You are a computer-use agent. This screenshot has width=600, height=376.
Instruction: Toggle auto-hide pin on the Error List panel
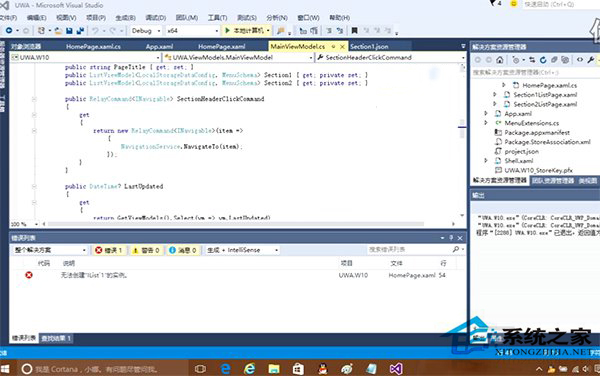click(451, 238)
